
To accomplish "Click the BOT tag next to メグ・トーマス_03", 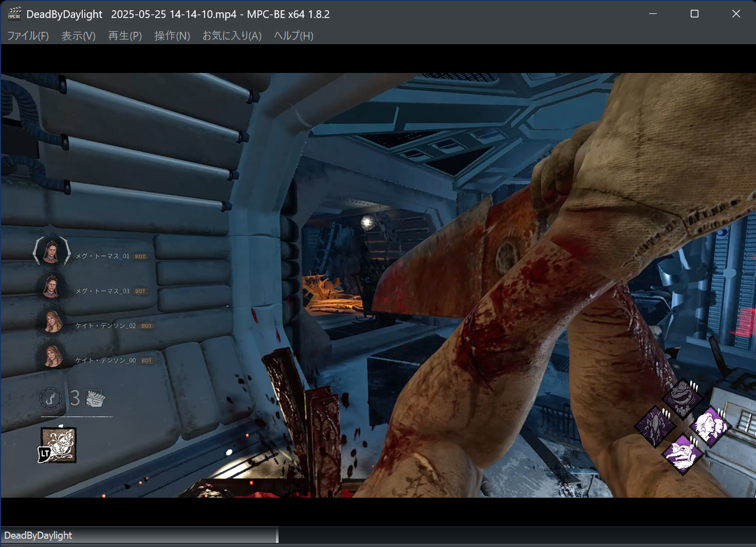I will (x=140, y=291).
